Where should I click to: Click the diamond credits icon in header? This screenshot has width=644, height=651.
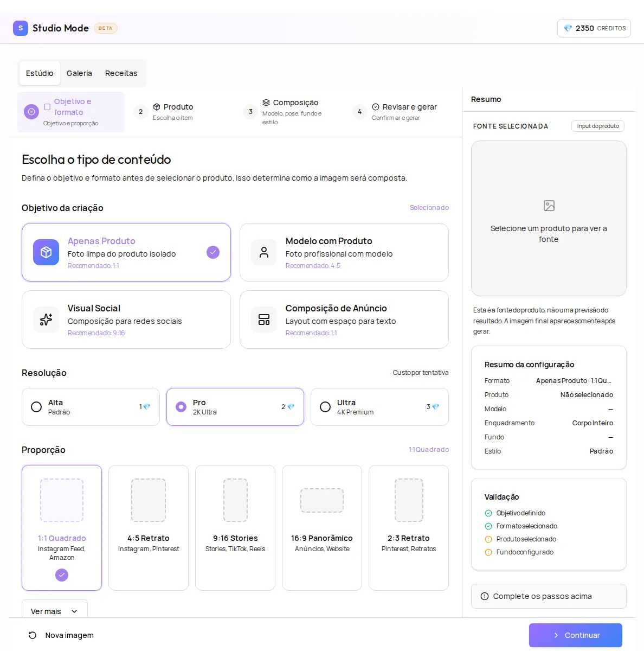click(568, 28)
